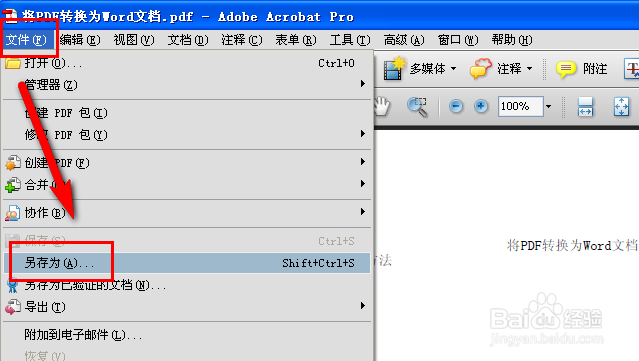Expand the 管理器(Z) submenu arrow
Viewport: 639px width, 361px height.
click(x=362, y=84)
